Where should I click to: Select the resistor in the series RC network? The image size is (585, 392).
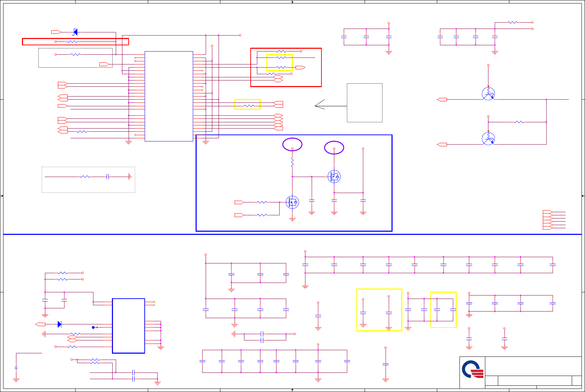[85, 177]
